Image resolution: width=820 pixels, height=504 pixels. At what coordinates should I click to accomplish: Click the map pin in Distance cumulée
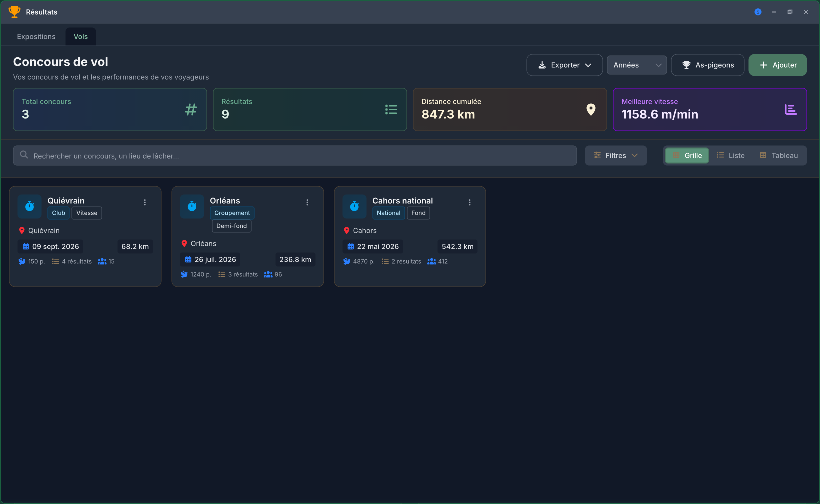(591, 109)
